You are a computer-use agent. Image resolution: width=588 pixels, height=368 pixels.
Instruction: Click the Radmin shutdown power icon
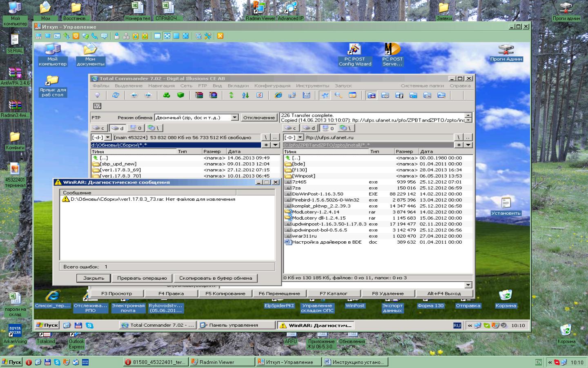point(76,36)
